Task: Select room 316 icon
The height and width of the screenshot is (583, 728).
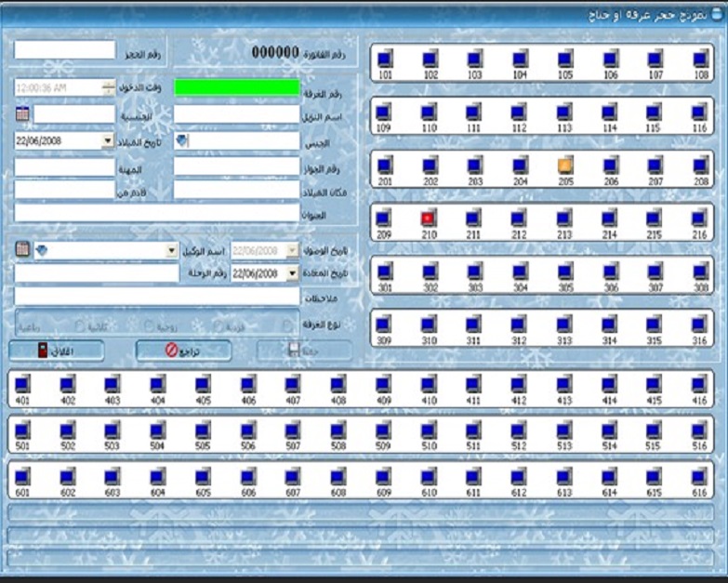Action: [x=700, y=325]
